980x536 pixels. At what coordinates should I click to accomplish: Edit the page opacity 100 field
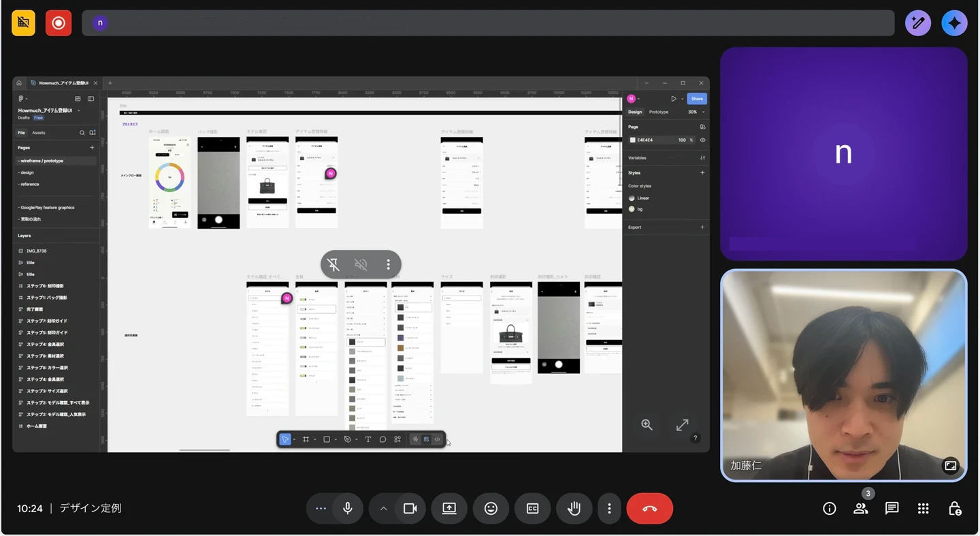683,140
